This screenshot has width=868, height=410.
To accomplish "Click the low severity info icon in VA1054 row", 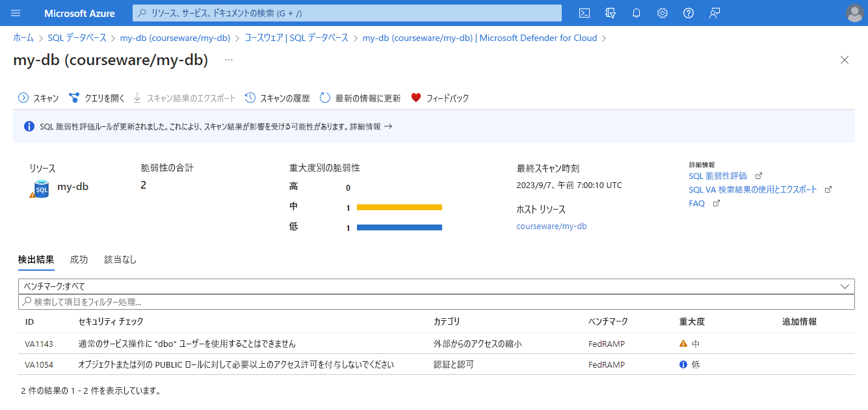I will (x=683, y=364).
